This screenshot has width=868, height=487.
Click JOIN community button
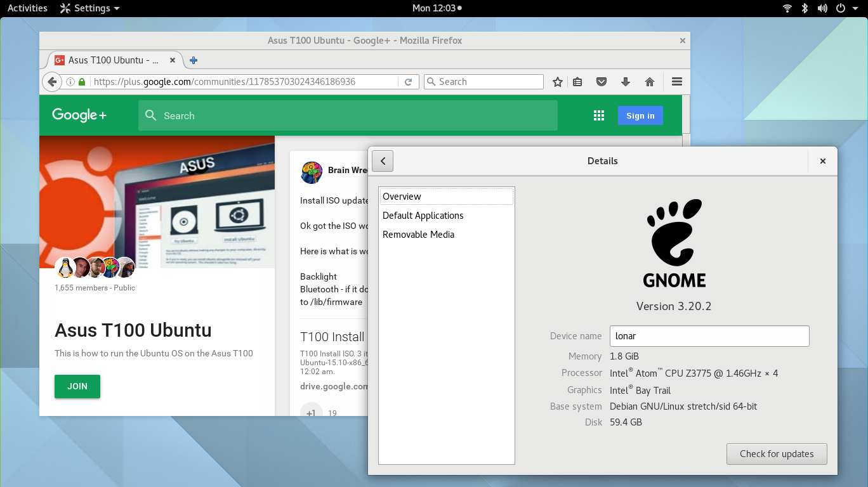(77, 386)
